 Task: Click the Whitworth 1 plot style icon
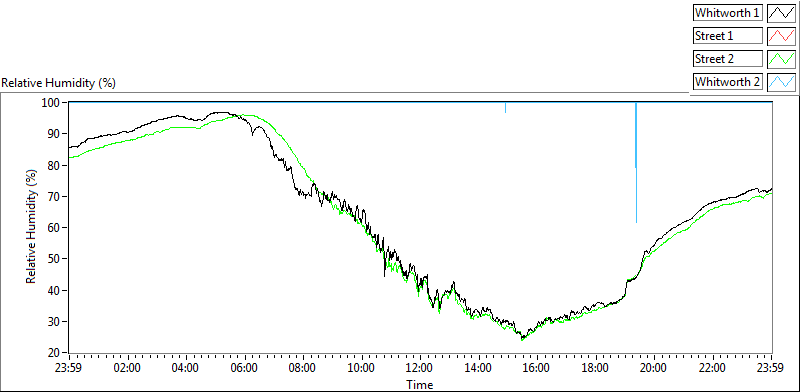pyautogui.click(x=781, y=13)
